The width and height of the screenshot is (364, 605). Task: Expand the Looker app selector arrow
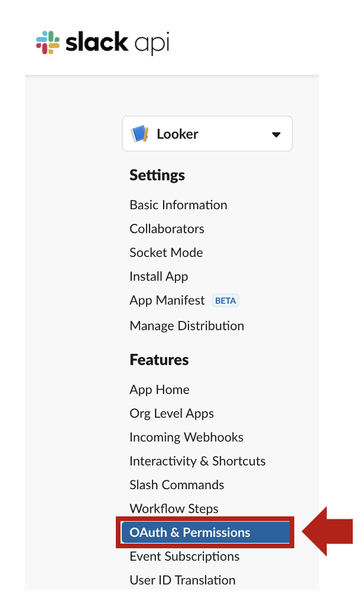[276, 135]
